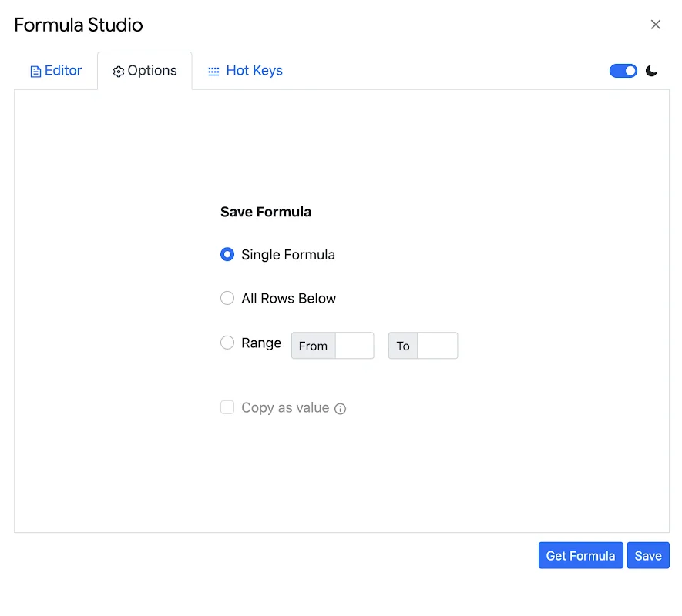Screen dimensions: 682x616
Task: Click the X to close Formula Studio
Action: pyautogui.click(x=656, y=24)
